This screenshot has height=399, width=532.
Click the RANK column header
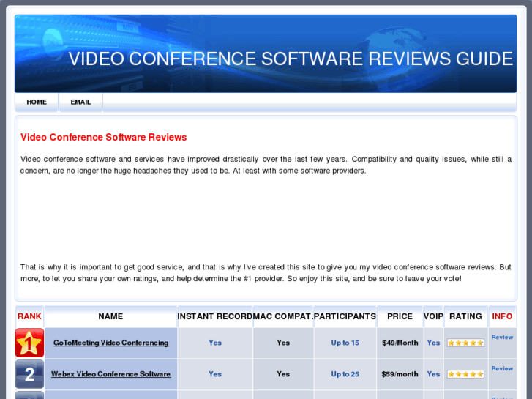point(29,316)
